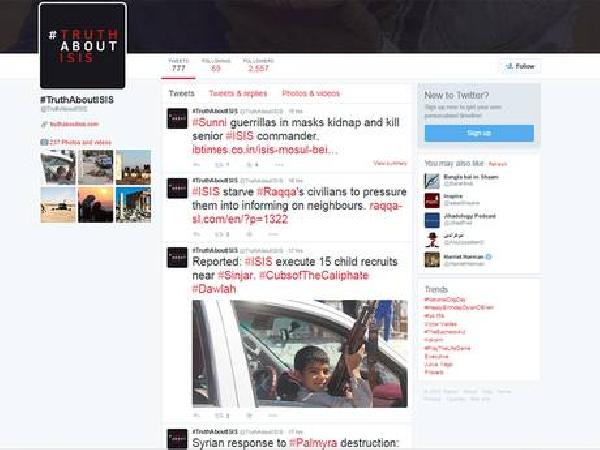Favorite the child recruits tweet
The height and width of the screenshot is (450, 600).
click(249, 415)
